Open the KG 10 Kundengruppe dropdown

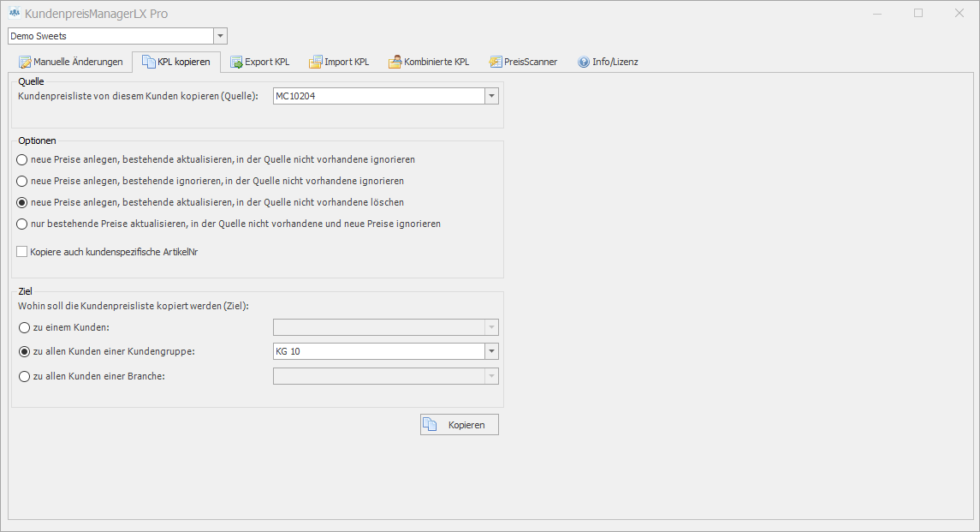[491, 352]
